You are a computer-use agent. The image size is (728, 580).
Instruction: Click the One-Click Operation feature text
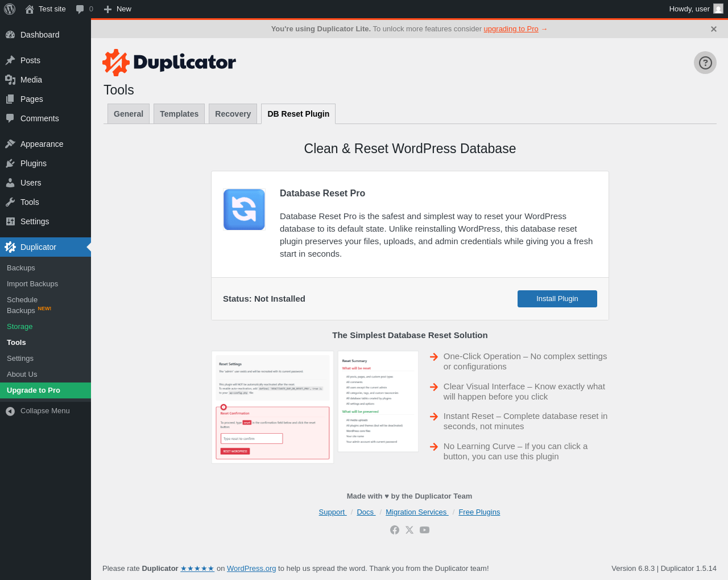pyautogui.click(x=526, y=361)
